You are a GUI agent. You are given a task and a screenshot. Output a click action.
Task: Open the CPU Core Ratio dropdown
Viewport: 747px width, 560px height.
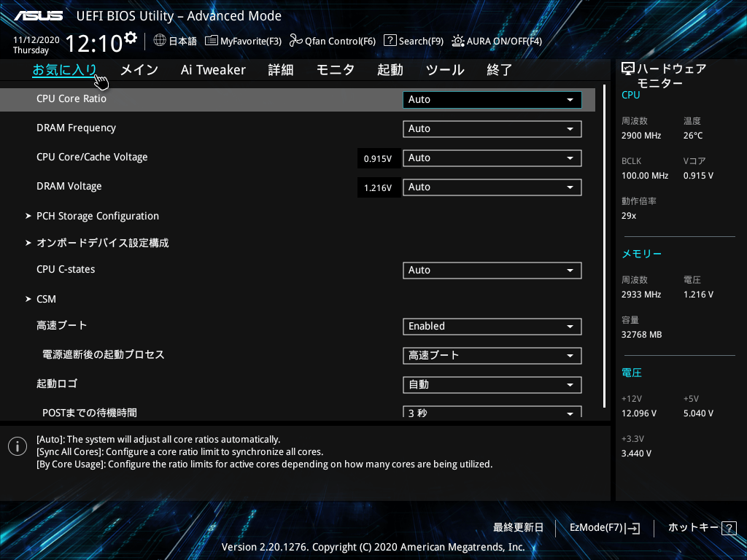[492, 99]
